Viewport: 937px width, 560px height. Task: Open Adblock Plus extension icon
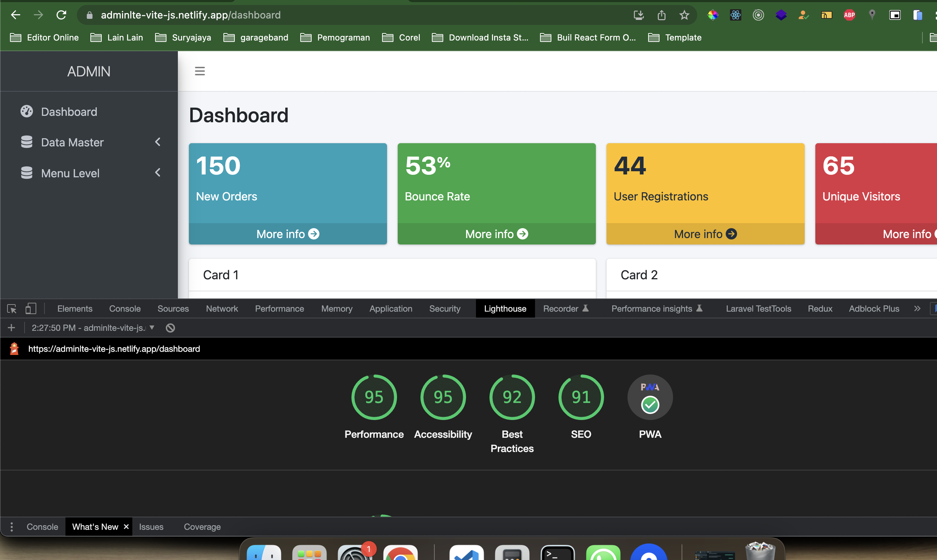pyautogui.click(x=849, y=15)
